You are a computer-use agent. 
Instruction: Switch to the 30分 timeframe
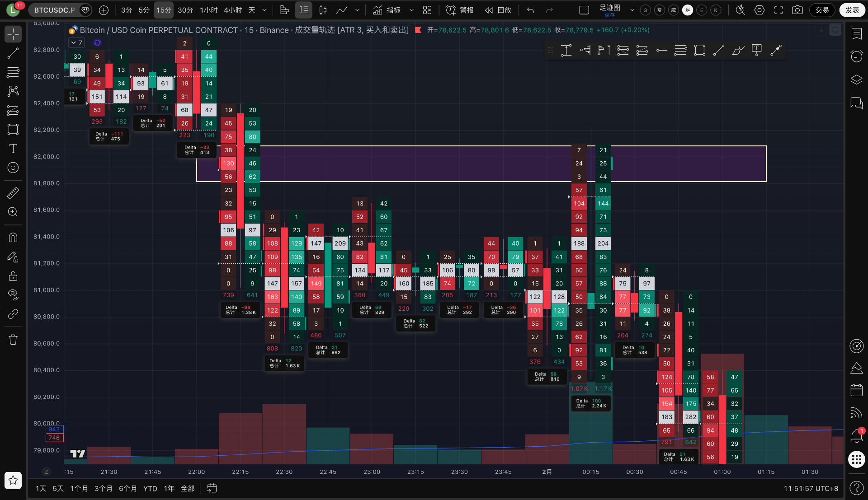[x=185, y=10]
